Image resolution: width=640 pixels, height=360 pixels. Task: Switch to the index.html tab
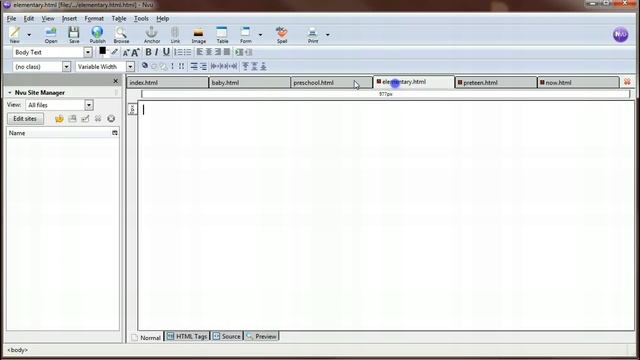click(167, 82)
